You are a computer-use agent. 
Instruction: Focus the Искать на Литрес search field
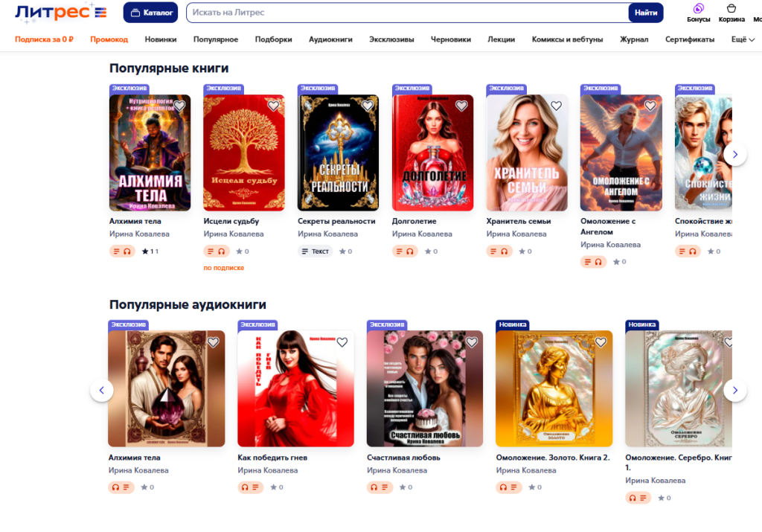[x=407, y=13]
